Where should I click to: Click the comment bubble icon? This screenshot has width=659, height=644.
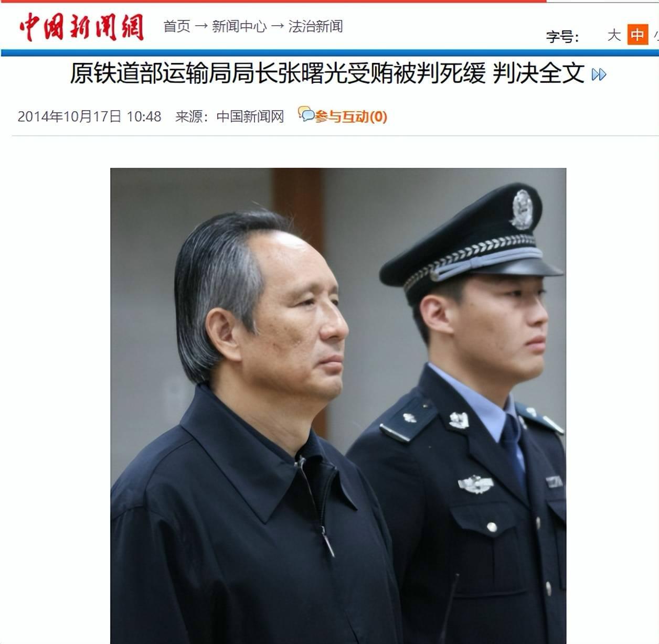tap(306, 114)
